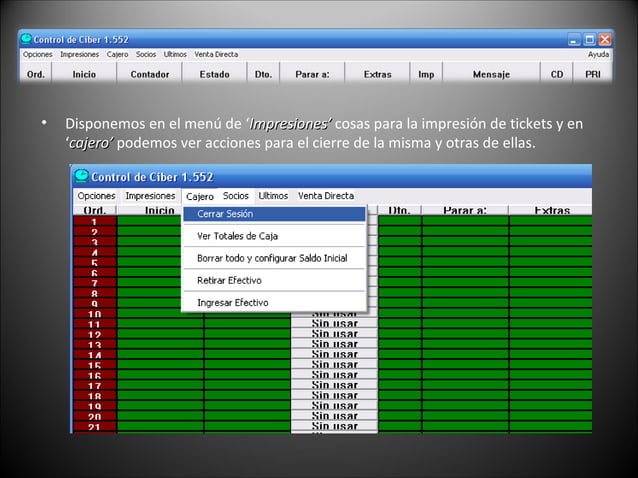The width and height of the screenshot is (638, 478).
Task: Maximize the top Control de Ciber window
Action: click(590, 39)
